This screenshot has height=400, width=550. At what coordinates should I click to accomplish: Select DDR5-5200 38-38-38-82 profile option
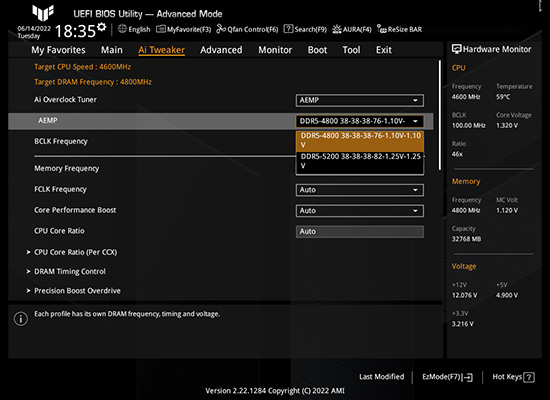pyautogui.click(x=360, y=161)
